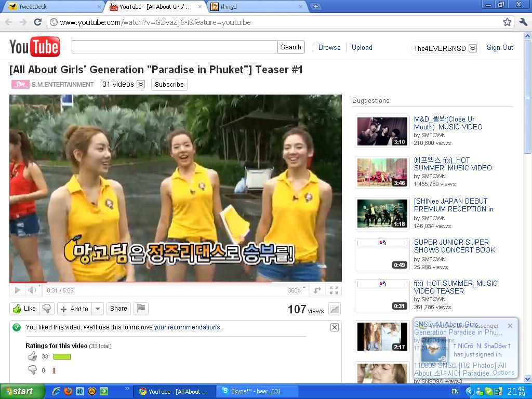Open the S.M.ENTERTAINMENT channel link

(63, 85)
